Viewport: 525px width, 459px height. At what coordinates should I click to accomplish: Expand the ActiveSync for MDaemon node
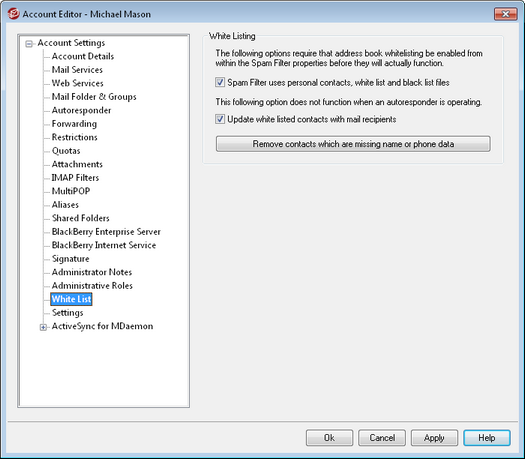[43, 327]
